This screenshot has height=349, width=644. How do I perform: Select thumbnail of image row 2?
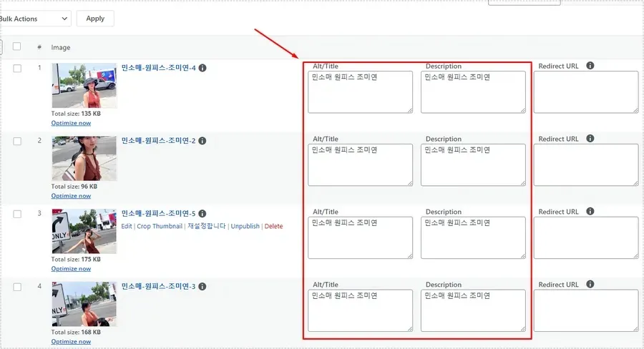click(84, 159)
